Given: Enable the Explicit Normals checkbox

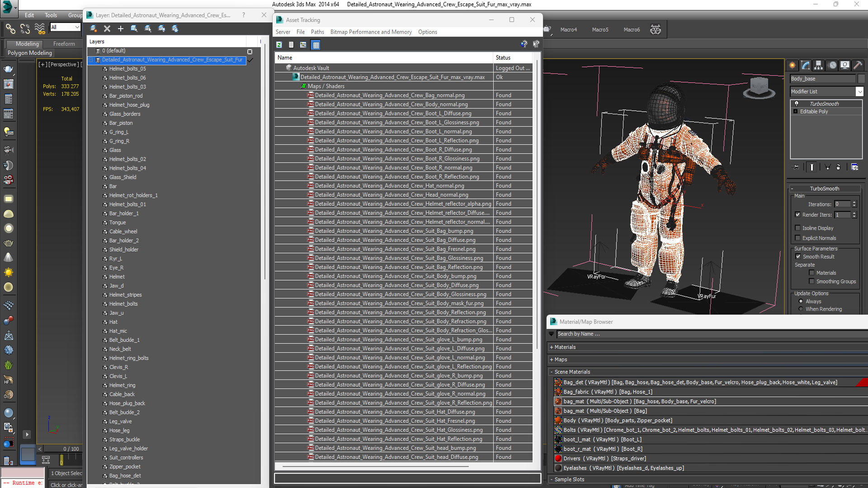Looking at the screenshot, I should 798,238.
